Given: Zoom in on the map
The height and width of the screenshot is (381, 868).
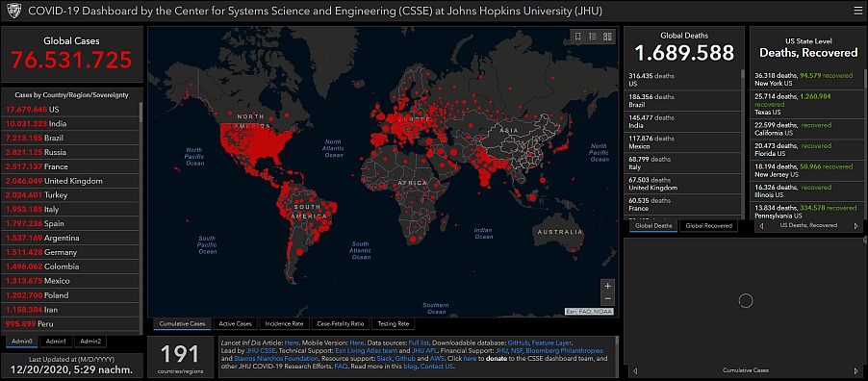Looking at the screenshot, I should pyautogui.click(x=607, y=287).
